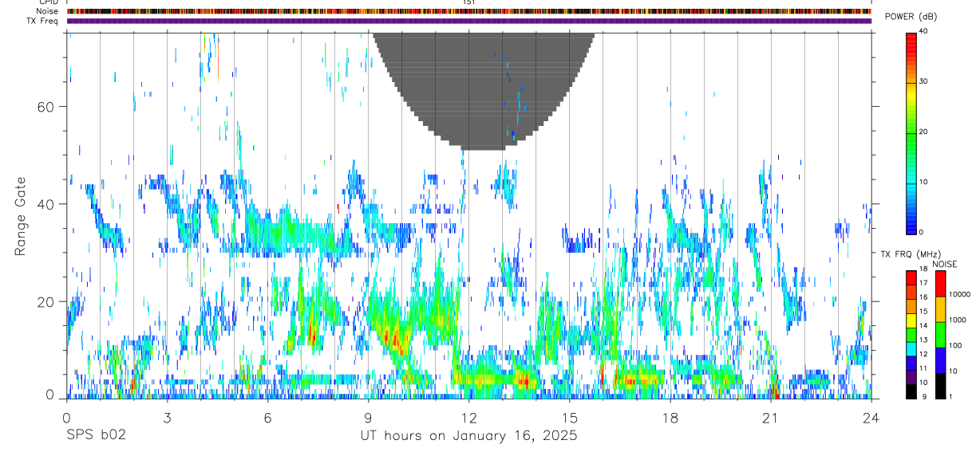Viewport: 980px width, 452px height.
Task: Click the black swatch in TX FRQ legend
Action: tap(911, 391)
